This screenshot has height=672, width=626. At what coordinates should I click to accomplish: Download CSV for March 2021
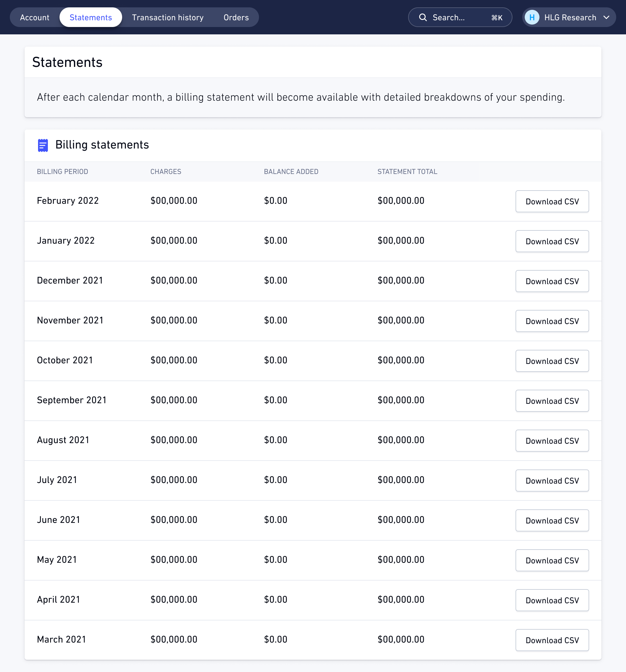tap(552, 640)
